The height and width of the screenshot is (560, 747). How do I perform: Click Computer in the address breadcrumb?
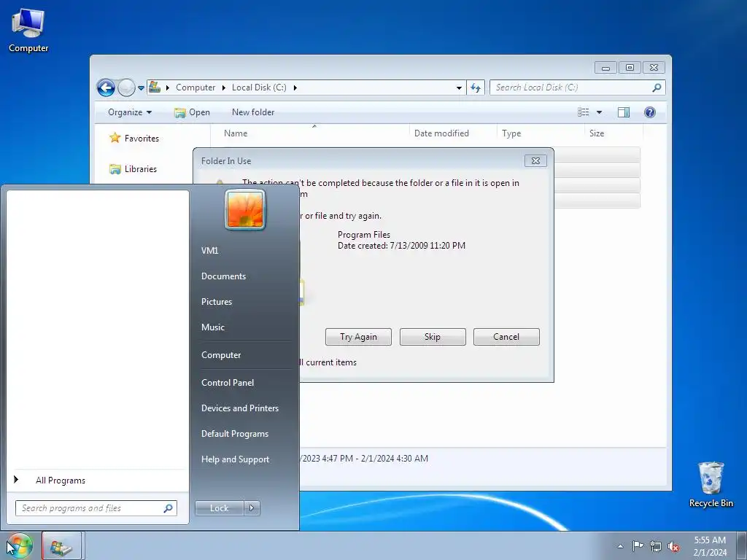click(196, 87)
